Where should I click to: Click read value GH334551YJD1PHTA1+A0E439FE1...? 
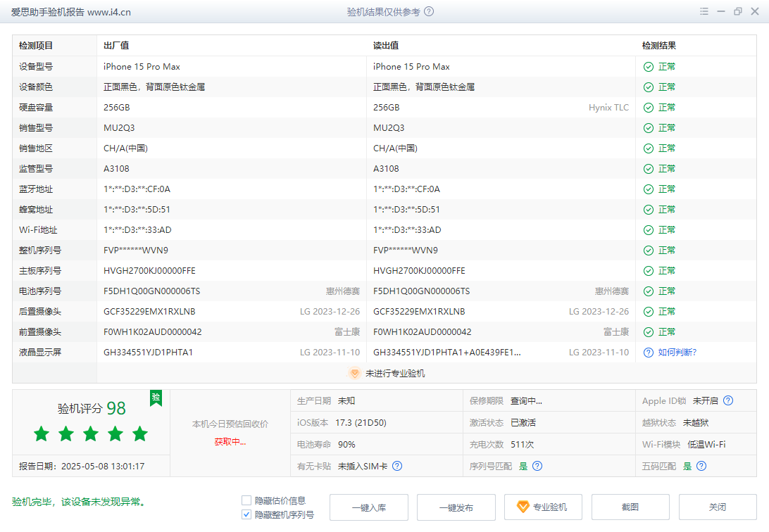click(x=446, y=353)
